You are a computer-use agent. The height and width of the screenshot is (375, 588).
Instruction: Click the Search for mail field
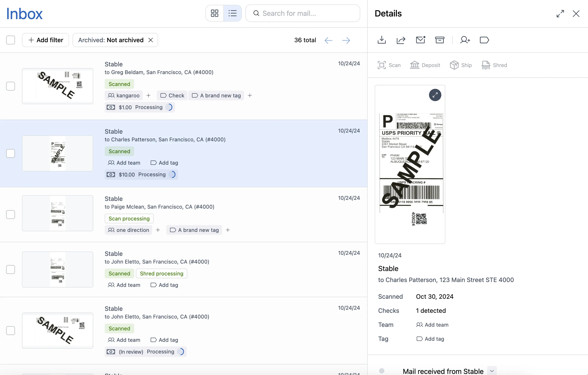[x=303, y=13]
